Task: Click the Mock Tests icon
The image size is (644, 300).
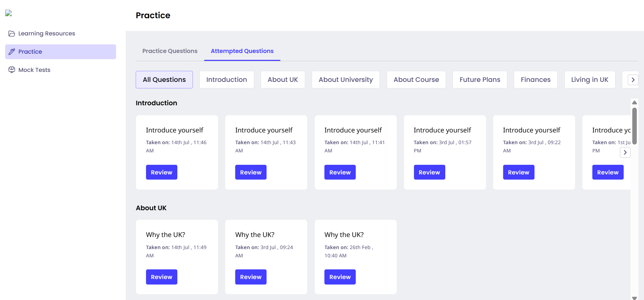Action: tap(12, 70)
